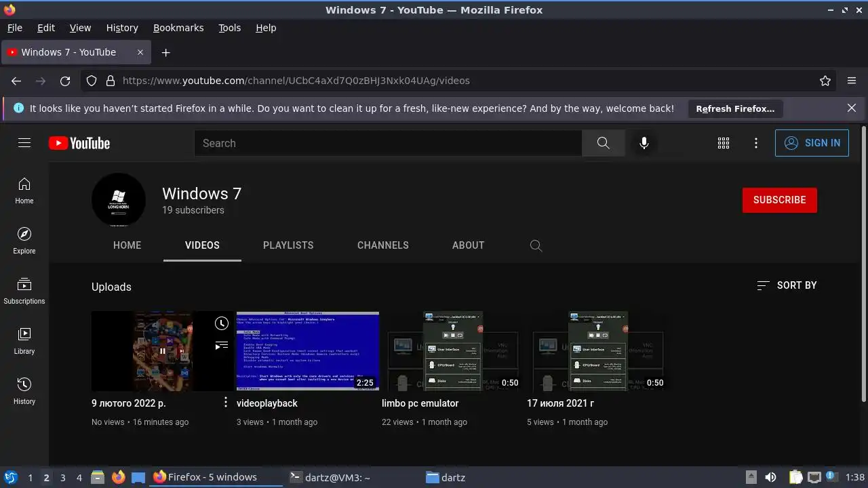Open the YouTube guide hamburger menu

(x=24, y=143)
